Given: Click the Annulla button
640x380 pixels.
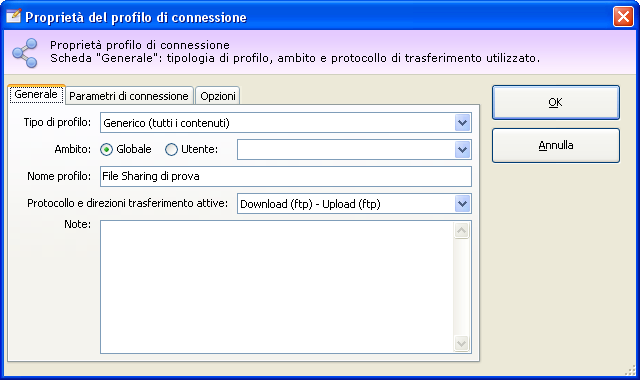Looking at the screenshot, I should click(556, 145).
